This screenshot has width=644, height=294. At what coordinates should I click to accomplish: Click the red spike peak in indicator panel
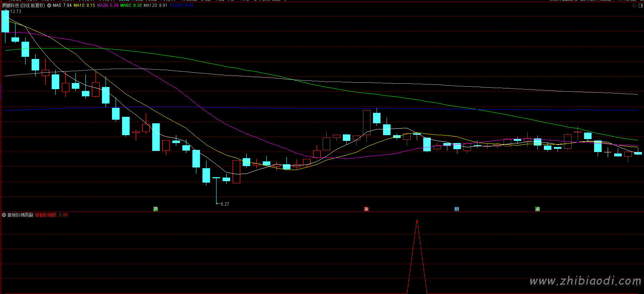tap(417, 220)
